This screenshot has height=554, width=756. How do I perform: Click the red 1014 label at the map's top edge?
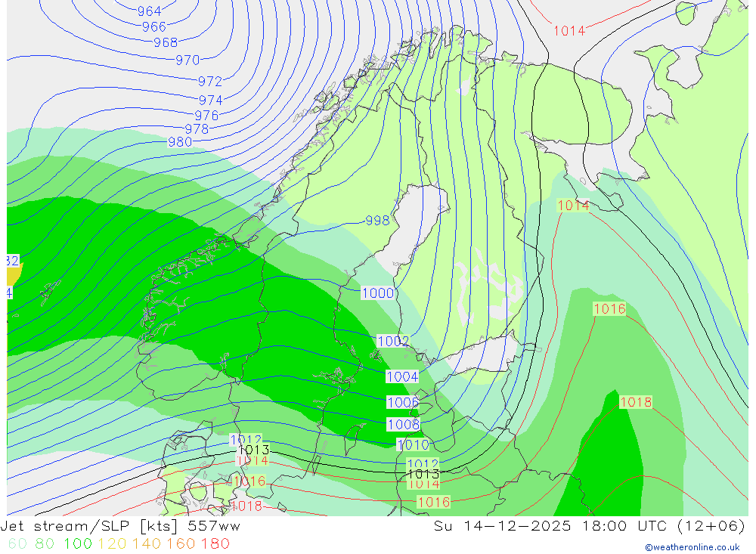[569, 31]
